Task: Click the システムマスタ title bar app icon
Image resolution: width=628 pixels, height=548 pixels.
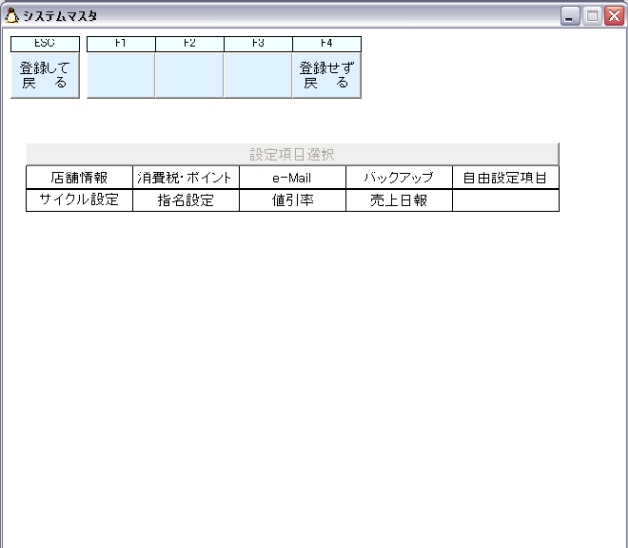Action: point(12,16)
